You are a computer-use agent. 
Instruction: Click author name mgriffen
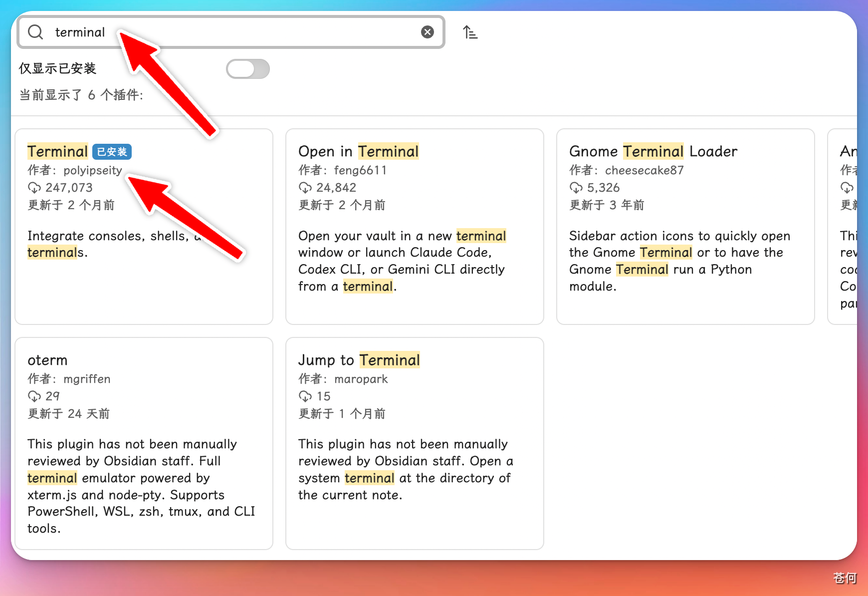(x=87, y=379)
